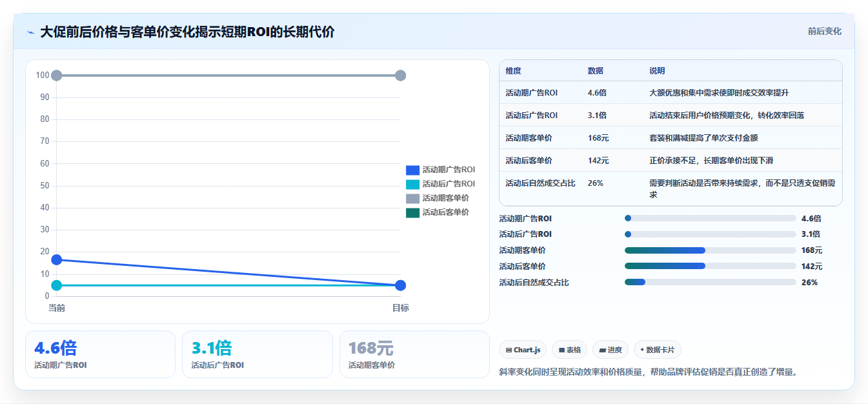Select the 表格 chip
This screenshot has width=868, height=404.
[x=569, y=350]
